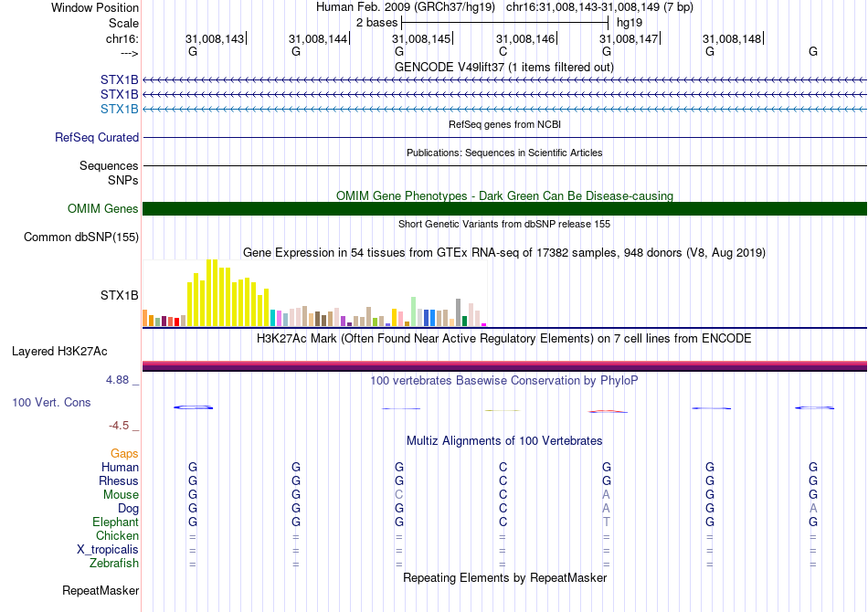
Task: Click 'Multiz Alignments of 100 Vertebrates' title
Action: (504, 441)
